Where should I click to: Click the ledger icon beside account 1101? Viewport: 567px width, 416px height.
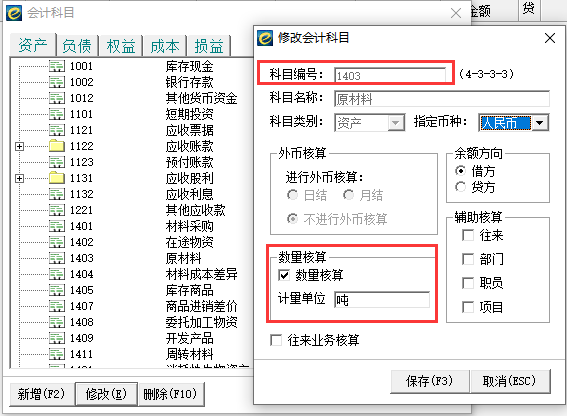point(57,114)
